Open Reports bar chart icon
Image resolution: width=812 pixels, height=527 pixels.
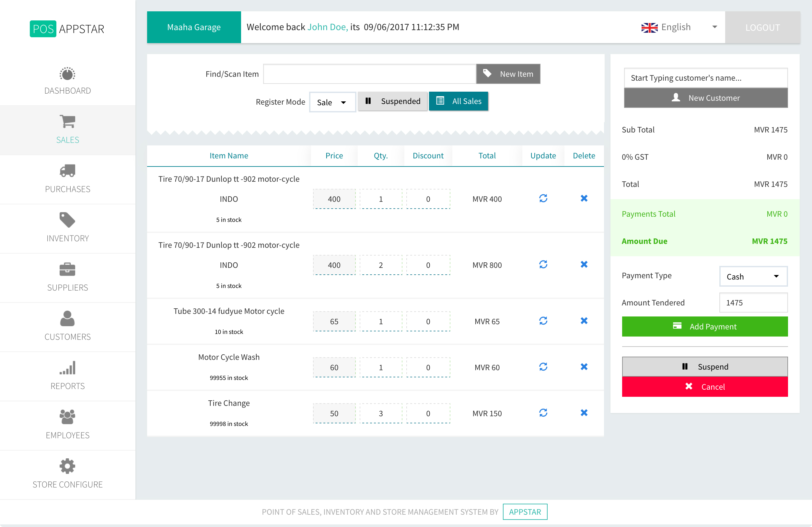point(67,368)
